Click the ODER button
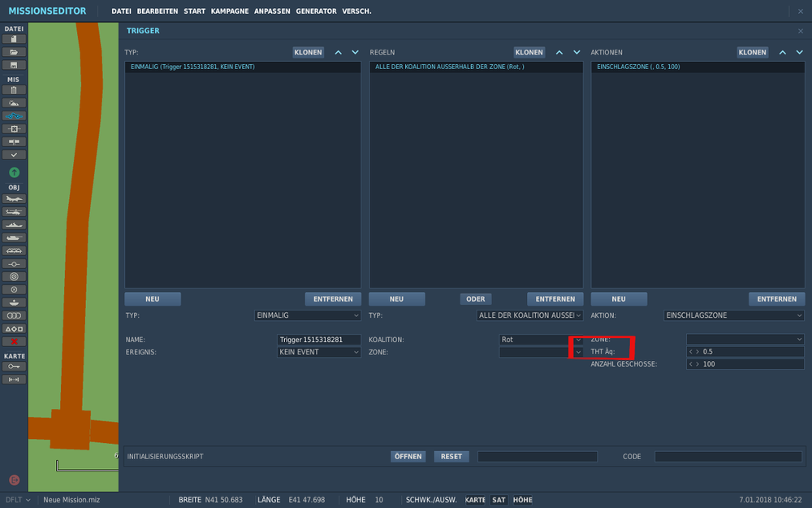Screen dimensions: 812x508 (475, 299)
